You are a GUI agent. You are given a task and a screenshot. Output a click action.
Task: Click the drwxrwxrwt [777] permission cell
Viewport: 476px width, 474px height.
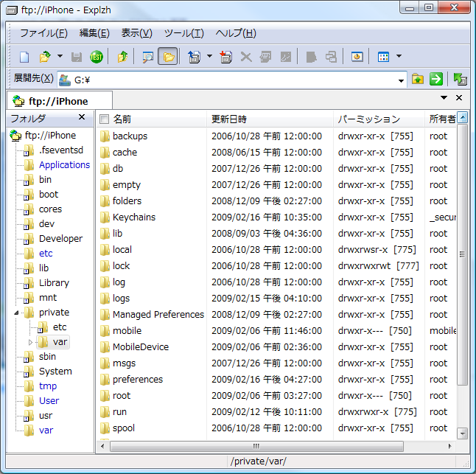point(378,266)
